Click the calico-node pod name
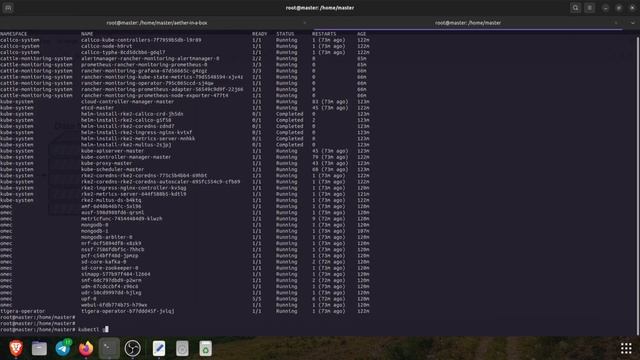This screenshot has height=360, width=640. [107, 46]
